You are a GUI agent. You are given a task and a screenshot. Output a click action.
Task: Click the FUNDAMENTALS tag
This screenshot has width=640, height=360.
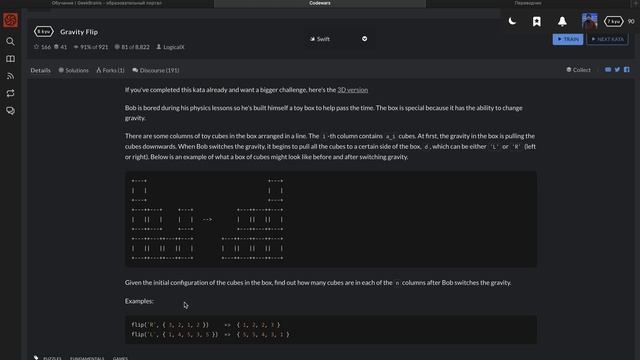click(x=87, y=358)
